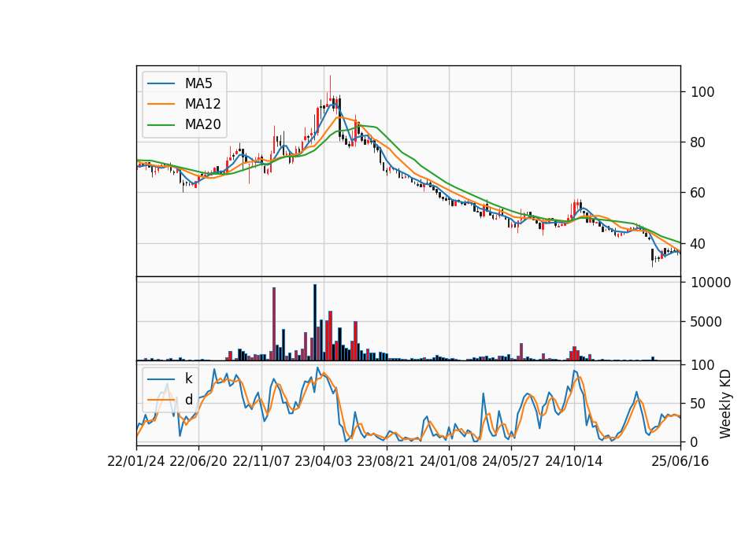The height and width of the screenshot is (543, 756).
Task: Click the green MA20 legend line
Action: point(161,125)
